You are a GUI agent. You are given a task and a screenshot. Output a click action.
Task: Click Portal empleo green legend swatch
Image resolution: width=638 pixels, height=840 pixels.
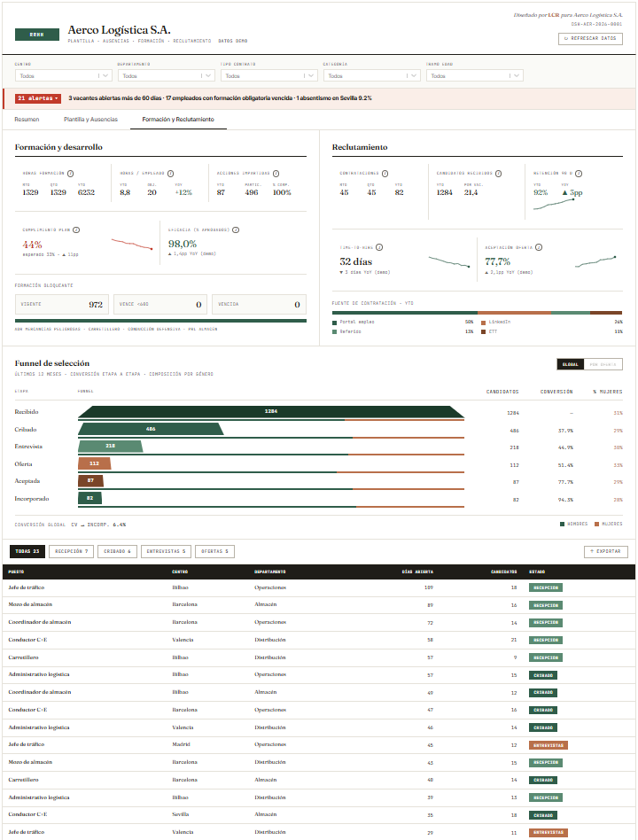pos(334,323)
